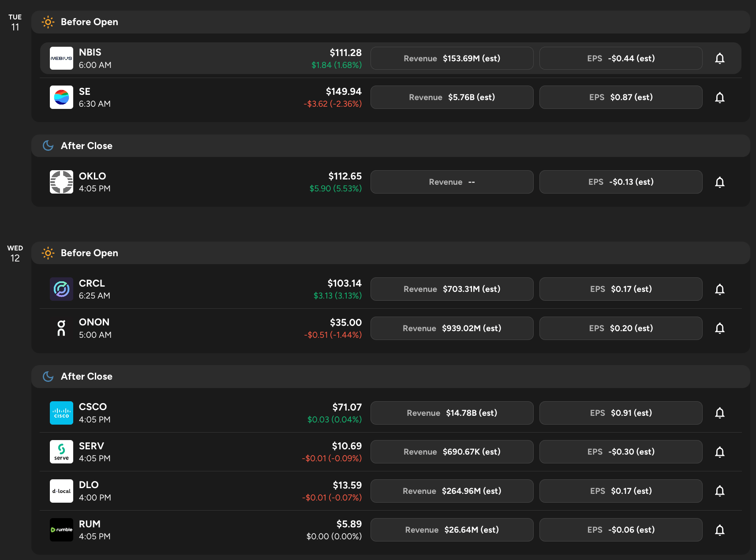This screenshot has height=560, width=756.
Task: Click the CRCL change $3.13 (3.13%)
Action: point(337,296)
